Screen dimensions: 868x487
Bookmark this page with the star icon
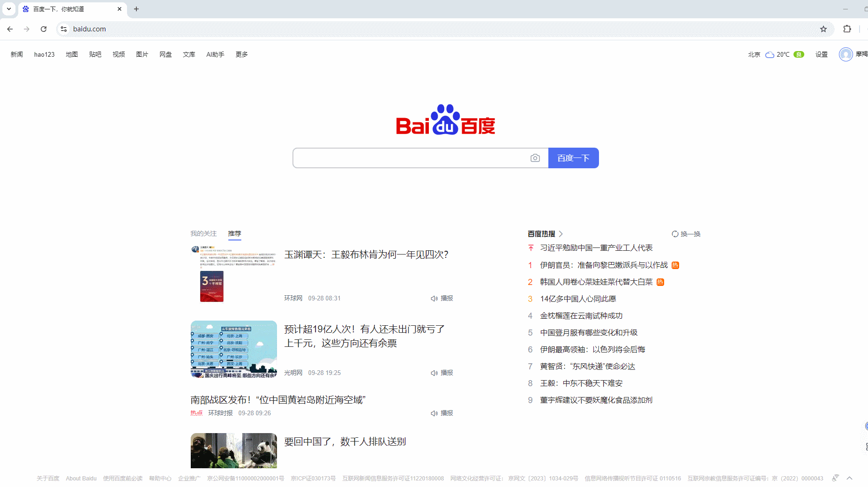click(823, 29)
